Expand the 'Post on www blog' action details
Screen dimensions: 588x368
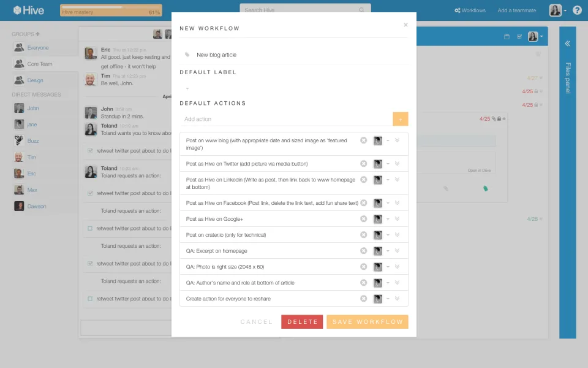(397, 140)
